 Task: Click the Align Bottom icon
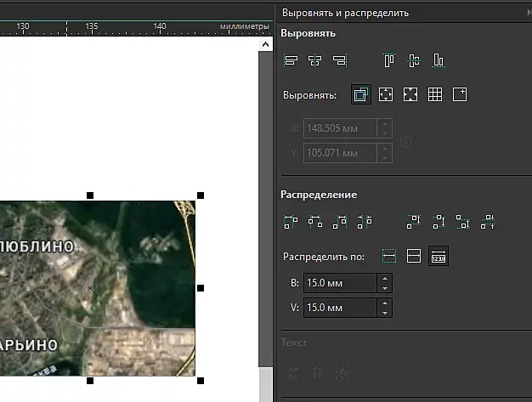439,60
